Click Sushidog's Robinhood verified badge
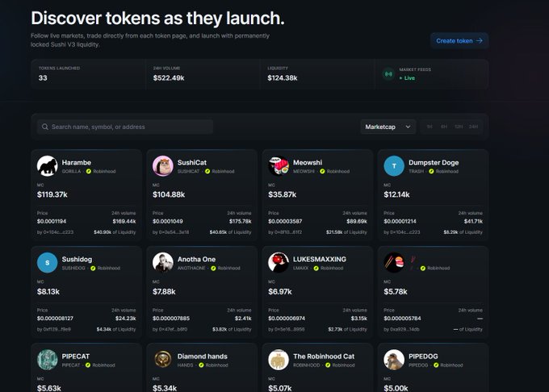The width and height of the screenshot is (549, 392). 93,269
